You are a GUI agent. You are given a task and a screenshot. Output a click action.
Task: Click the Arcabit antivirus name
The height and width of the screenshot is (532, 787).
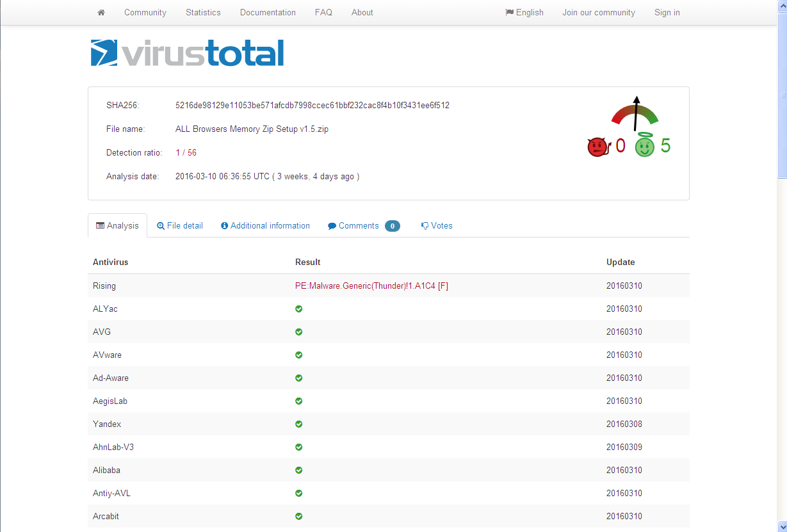(106, 516)
